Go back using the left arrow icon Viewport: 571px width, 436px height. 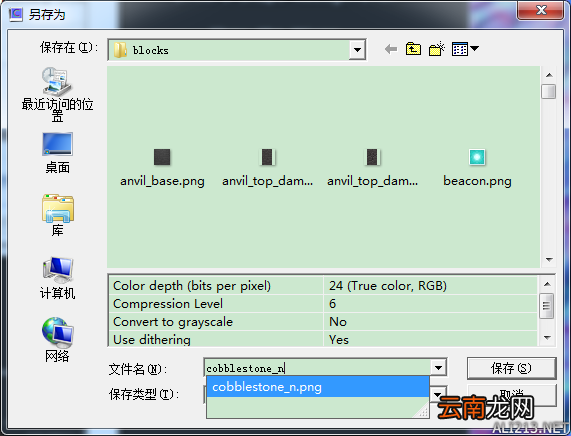[391, 49]
